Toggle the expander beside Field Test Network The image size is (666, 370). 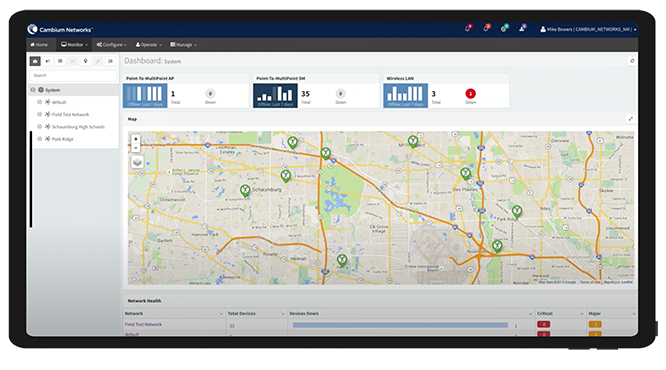coord(40,114)
